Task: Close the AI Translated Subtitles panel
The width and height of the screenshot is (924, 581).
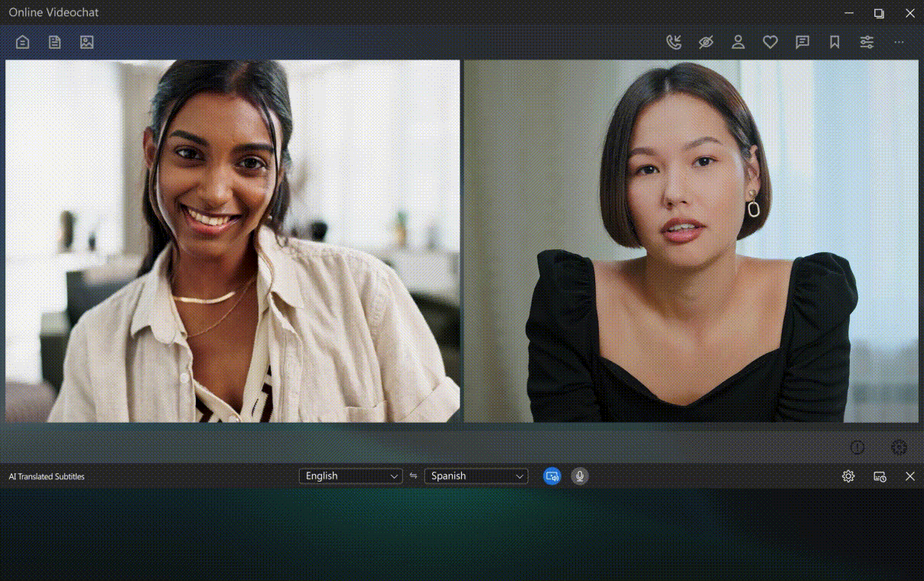Action: pyautogui.click(x=910, y=476)
